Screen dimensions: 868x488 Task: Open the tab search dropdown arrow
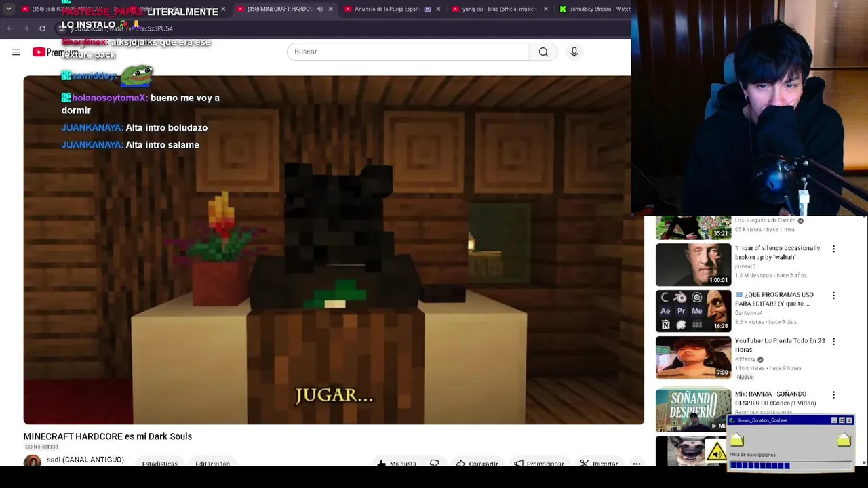(8, 9)
